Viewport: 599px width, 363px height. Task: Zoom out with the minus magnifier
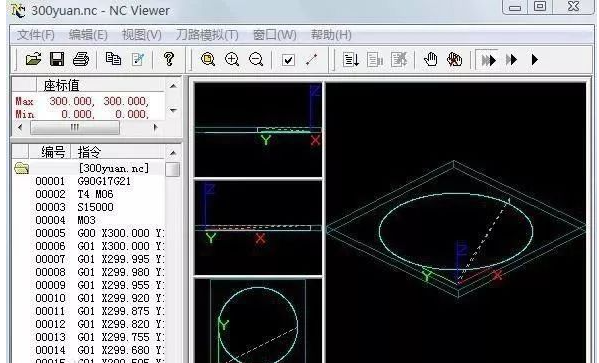click(x=256, y=60)
